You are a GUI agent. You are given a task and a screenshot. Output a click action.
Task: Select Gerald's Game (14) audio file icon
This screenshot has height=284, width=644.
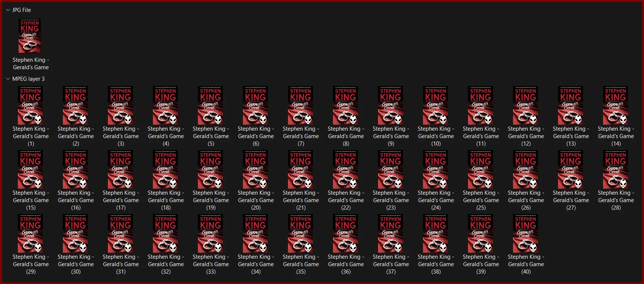(x=616, y=105)
